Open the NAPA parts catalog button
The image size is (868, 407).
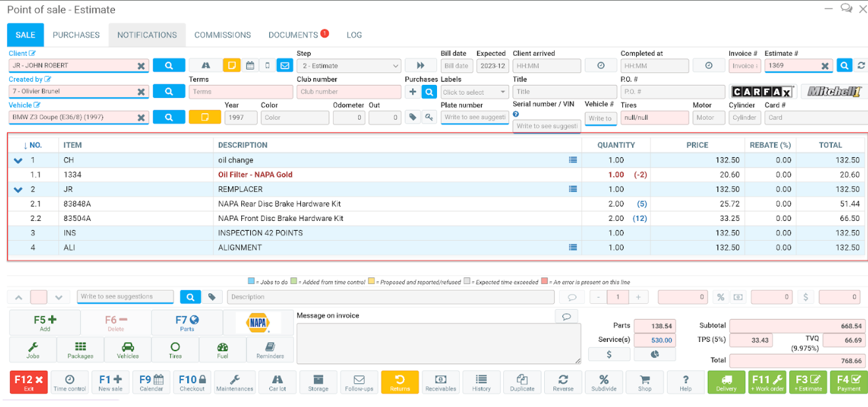[x=258, y=323]
